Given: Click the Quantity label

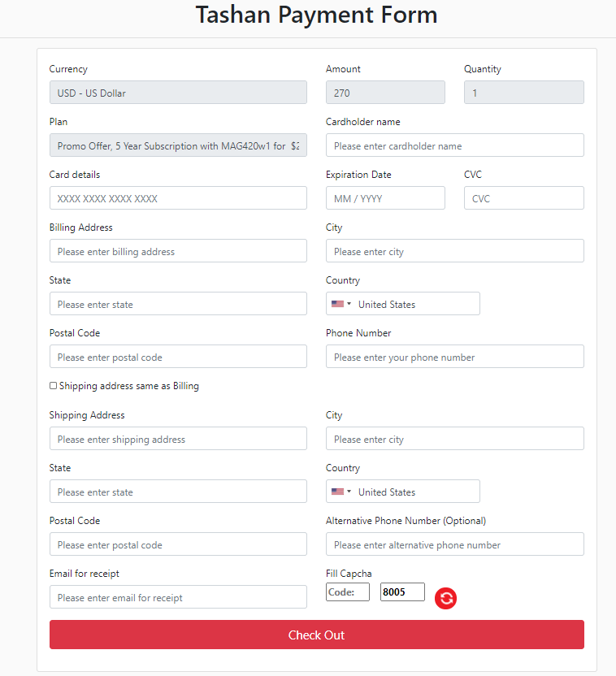Looking at the screenshot, I should coord(483,69).
